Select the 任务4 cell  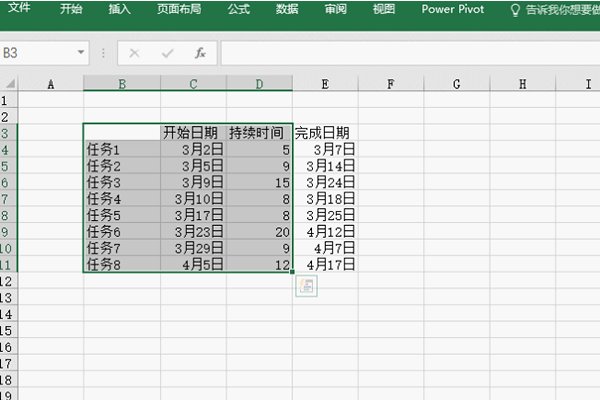[x=122, y=199]
